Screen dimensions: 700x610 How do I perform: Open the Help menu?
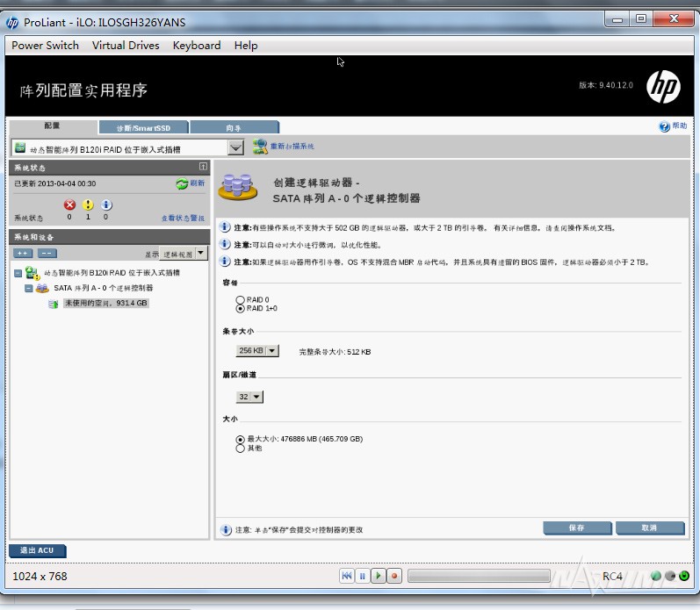246,46
